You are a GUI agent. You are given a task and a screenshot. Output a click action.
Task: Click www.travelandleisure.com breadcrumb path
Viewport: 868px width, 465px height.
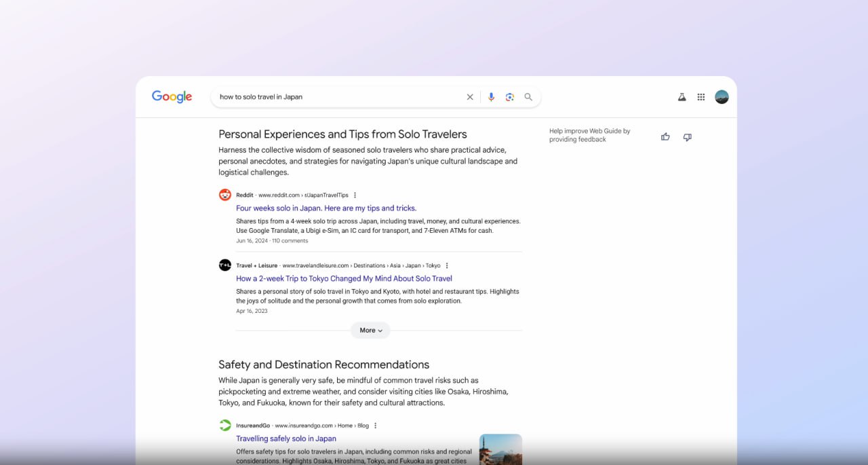coord(361,266)
